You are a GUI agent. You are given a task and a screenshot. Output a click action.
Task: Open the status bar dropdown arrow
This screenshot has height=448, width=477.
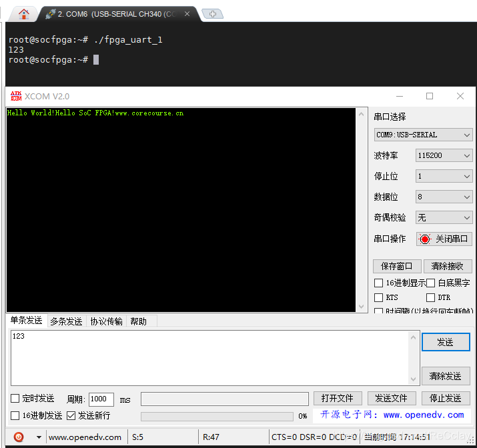39,437
